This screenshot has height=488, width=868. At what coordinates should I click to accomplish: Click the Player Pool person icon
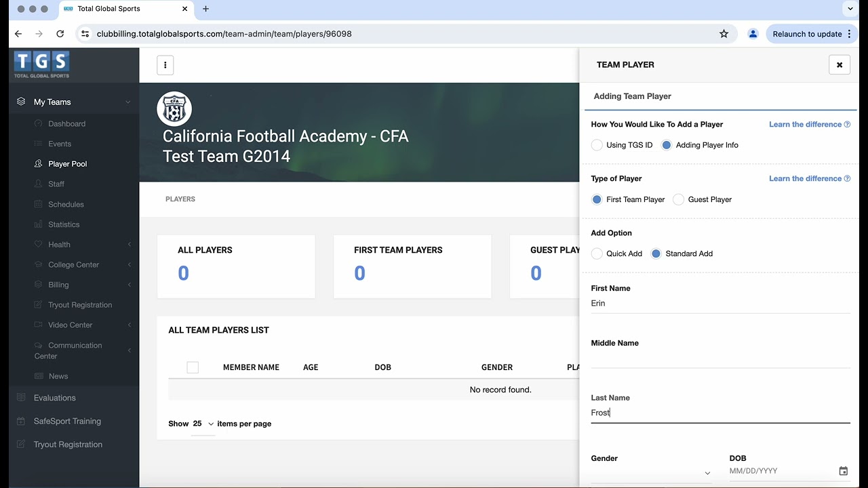pos(38,164)
